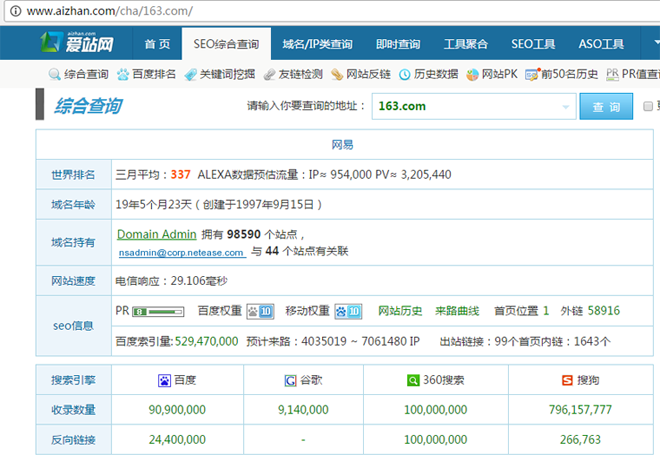The width and height of the screenshot is (660, 461).
Task: Click Sogou backlinks count 266,763
Action: 580,440
